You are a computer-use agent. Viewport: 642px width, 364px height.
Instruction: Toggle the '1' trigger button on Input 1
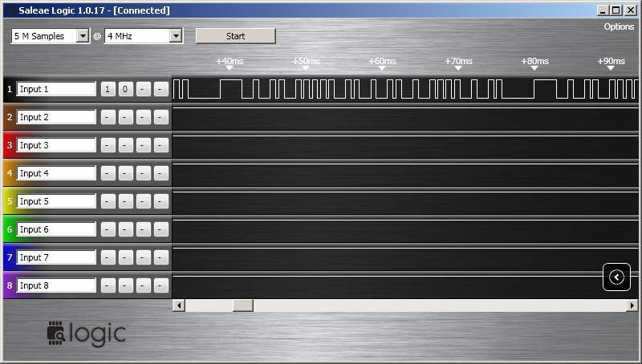(108, 89)
